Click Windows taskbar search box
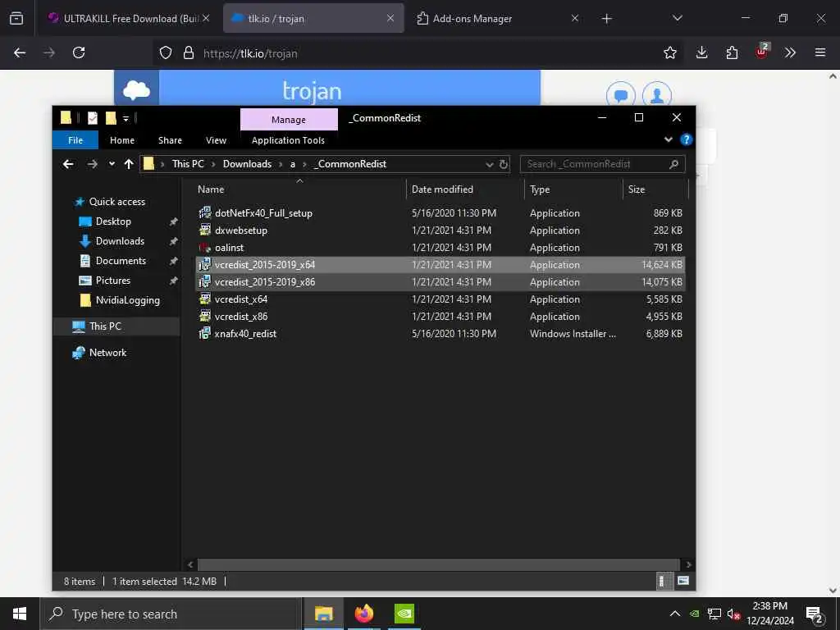The width and height of the screenshot is (840, 630). click(171, 614)
